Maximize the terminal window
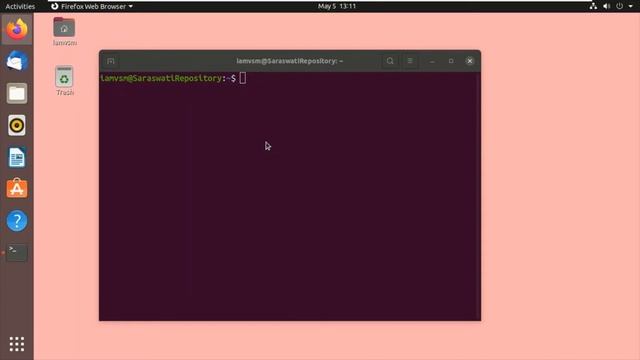The height and width of the screenshot is (360, 640). coord(451,61)
